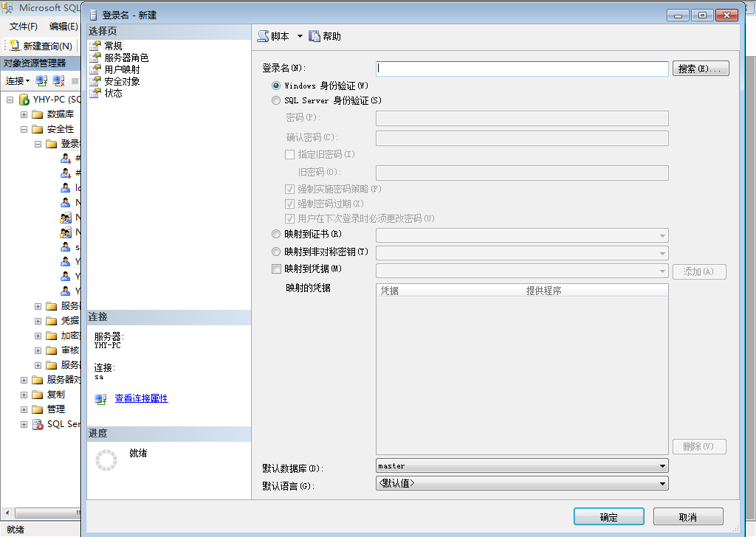Select the SQL Server agent node icon
Image resolution: width=756 pixels, height=537 pixels.
tap(38, 424)
